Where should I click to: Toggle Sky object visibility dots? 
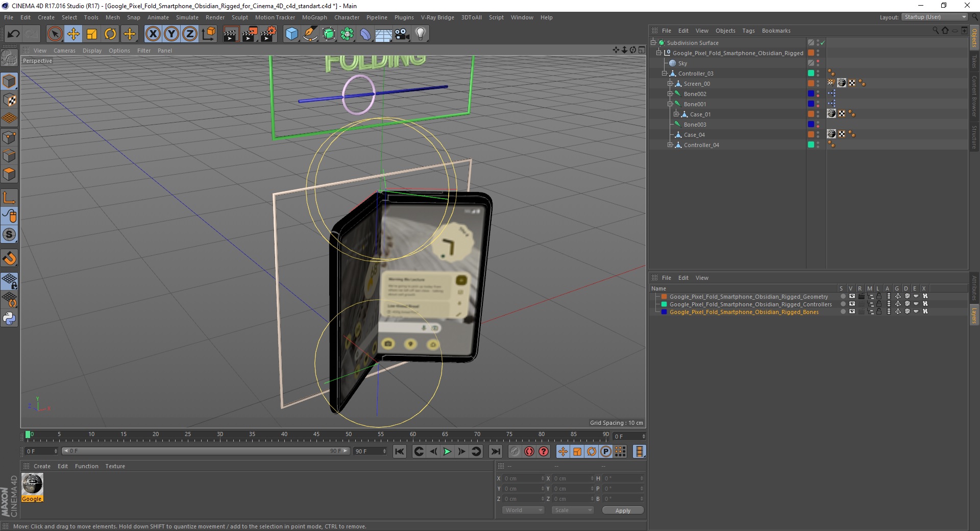tap(818, 63)
